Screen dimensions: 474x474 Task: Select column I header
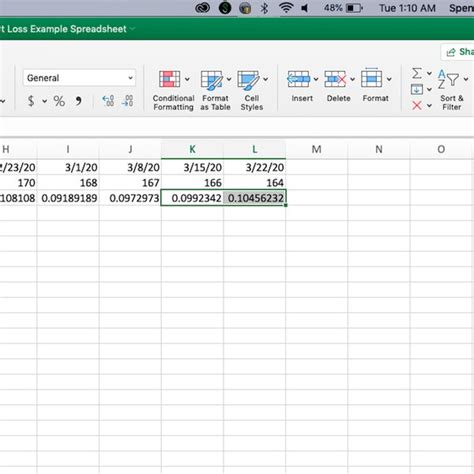(x=68, y=149)
